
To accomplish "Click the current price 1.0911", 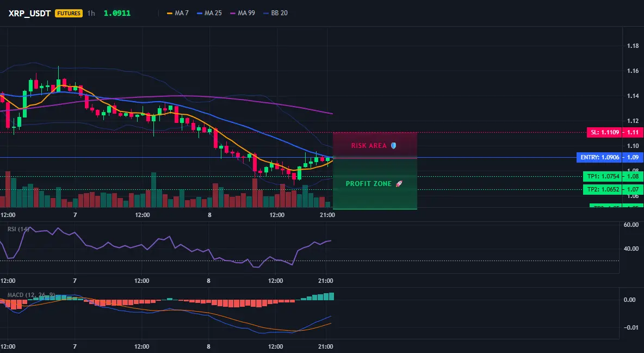I will point(117,13).
